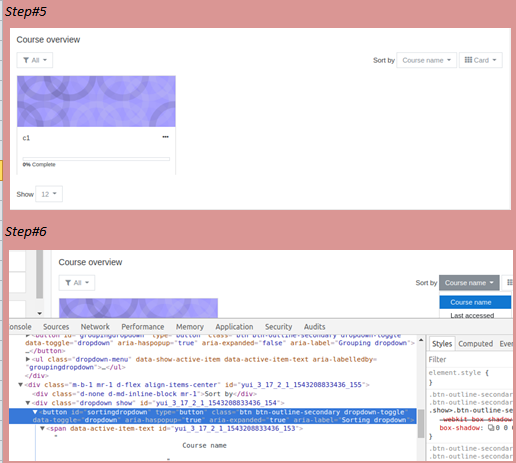The image size is (516, 463).
Task: Open the Performance devtools tab
Action: [143, 327]
